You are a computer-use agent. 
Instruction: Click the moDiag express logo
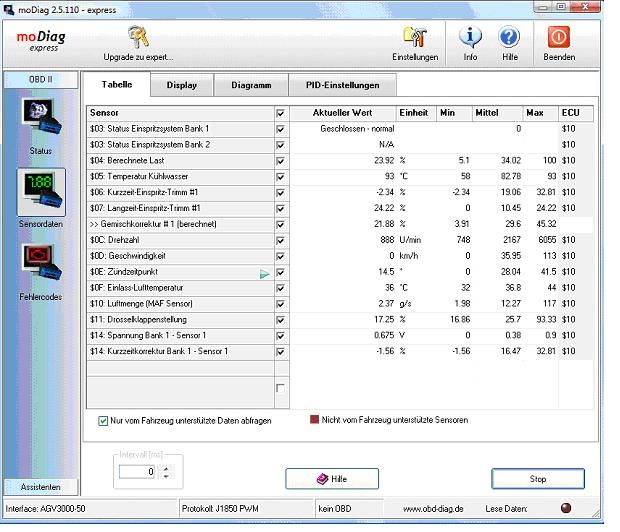point(41,41)
